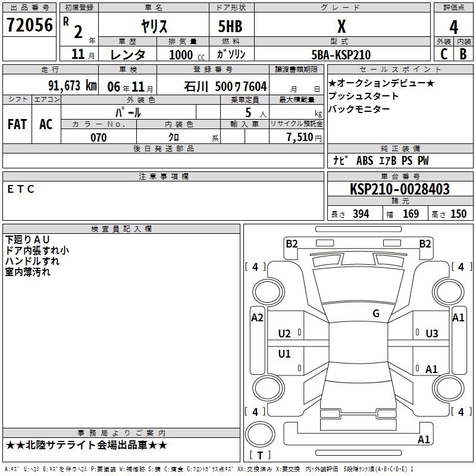Screen dimensions: 476x476
Task: Click the model code 5BA-KSP210
Action: tap(341, 55)
